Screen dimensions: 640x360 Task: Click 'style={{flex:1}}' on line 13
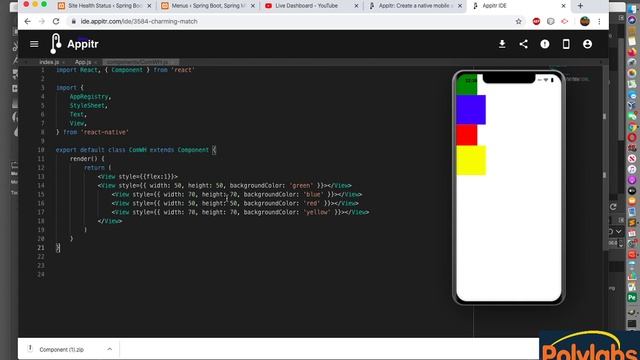tap(147, 177)
